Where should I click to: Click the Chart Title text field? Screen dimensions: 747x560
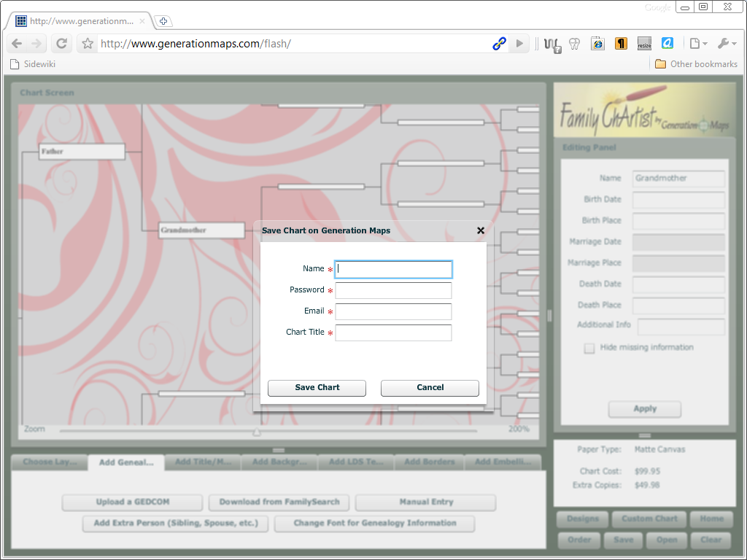[393, 332]
